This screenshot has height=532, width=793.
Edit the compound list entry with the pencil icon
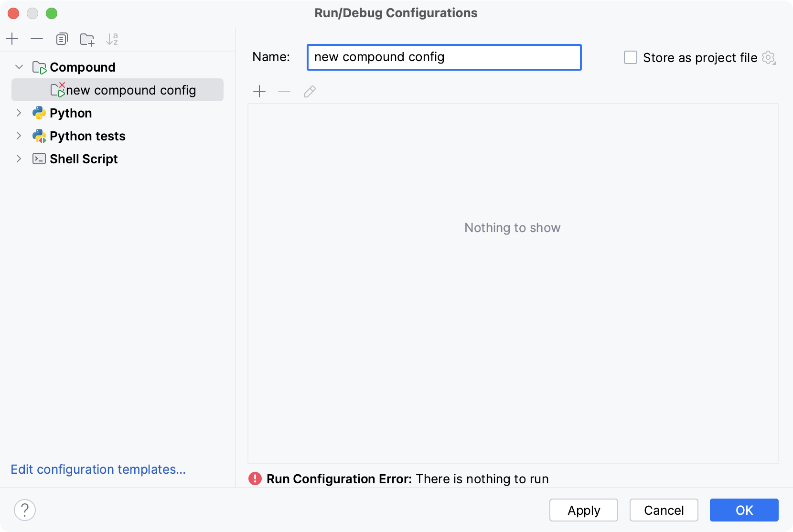(x=309, y=91)
